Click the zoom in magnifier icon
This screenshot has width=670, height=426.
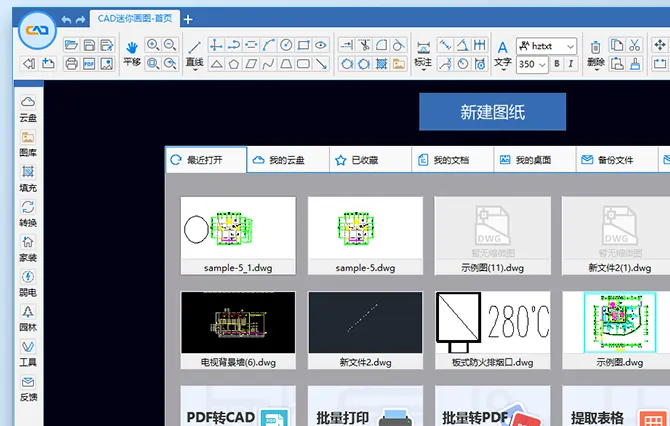click(x=153, y=44)
